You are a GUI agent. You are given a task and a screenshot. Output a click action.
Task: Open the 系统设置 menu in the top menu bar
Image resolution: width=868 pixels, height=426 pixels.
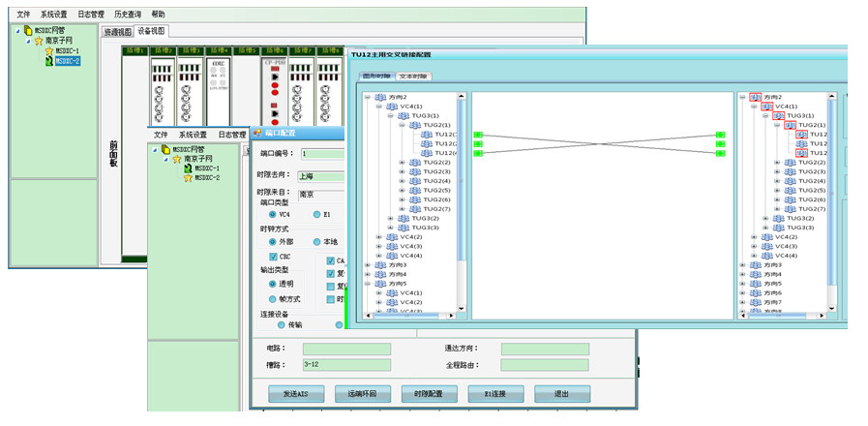tap(54, 15)
